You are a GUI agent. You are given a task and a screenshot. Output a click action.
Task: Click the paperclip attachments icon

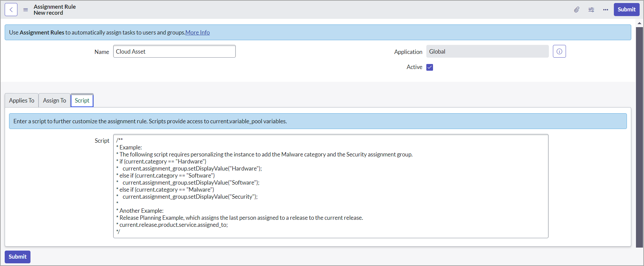point(576,10)
